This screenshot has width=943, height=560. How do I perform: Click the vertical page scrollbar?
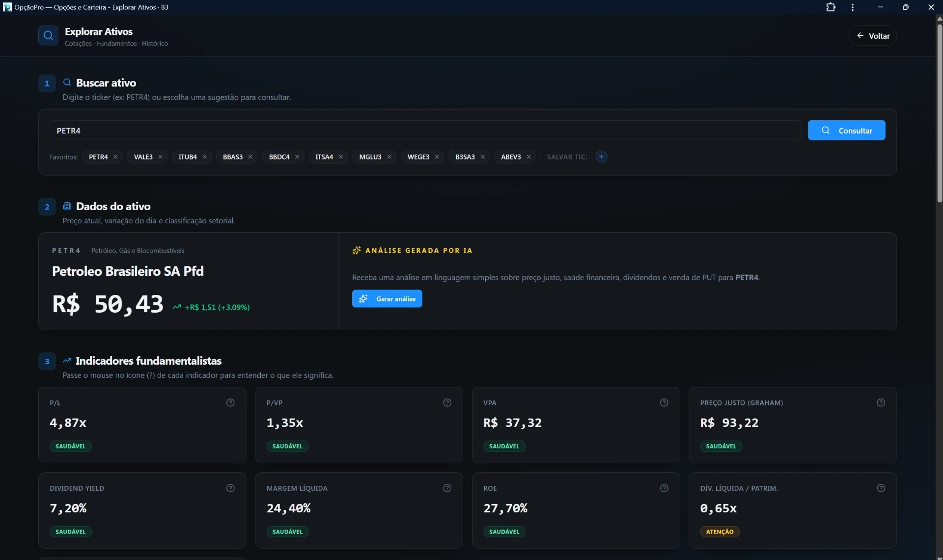(x=939, y=113)
